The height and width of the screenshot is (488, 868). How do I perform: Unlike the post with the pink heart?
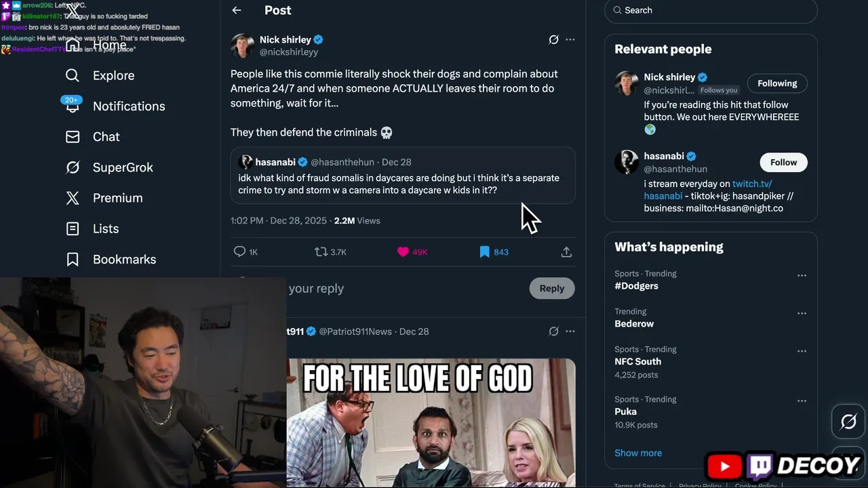coord(403,251)
